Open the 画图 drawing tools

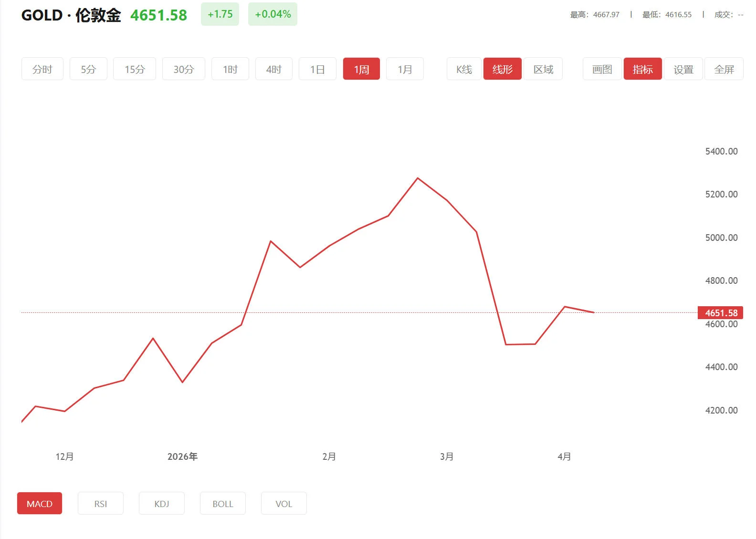click(602, 69)
